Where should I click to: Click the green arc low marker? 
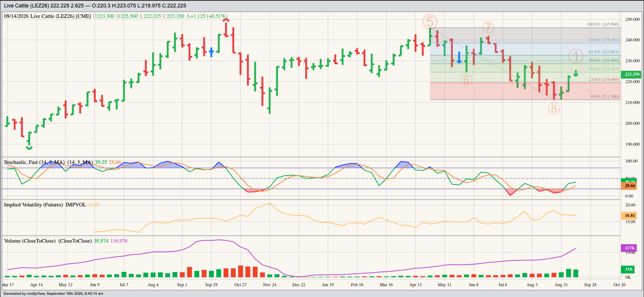coord(29,148)
